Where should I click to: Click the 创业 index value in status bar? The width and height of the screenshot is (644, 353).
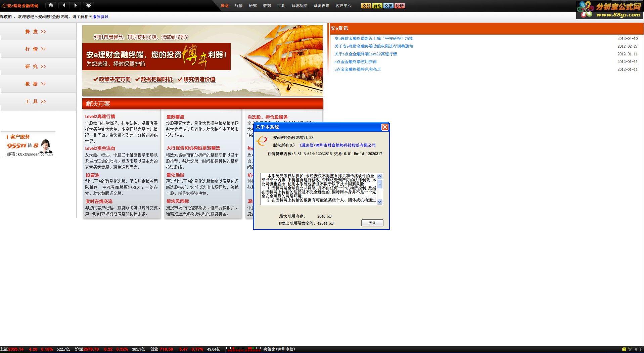click(x=166, y=349)
